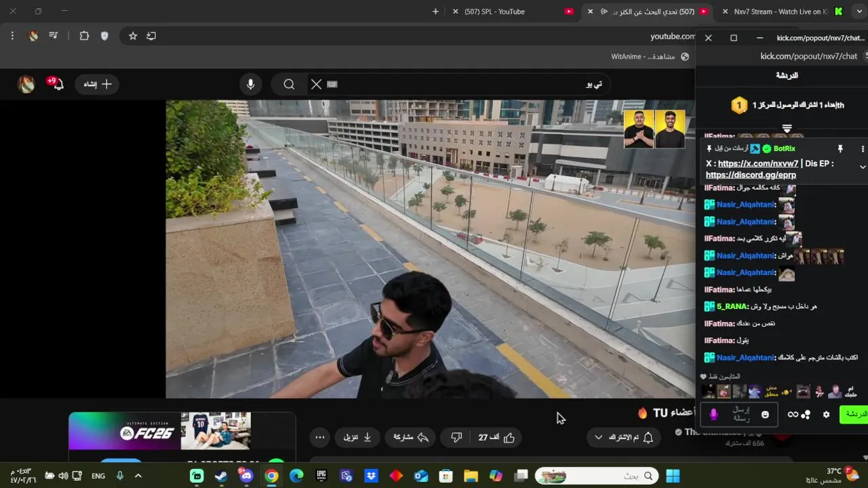Open EA FC26 ad thumbnail
The width and height of the screenshot is (868, 488).
pos(160,431)
